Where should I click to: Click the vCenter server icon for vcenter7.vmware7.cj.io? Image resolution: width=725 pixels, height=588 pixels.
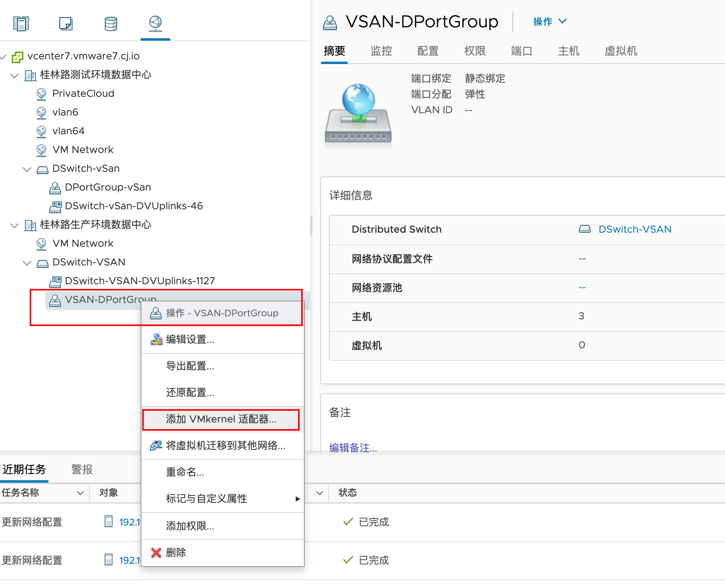[18, 57]
